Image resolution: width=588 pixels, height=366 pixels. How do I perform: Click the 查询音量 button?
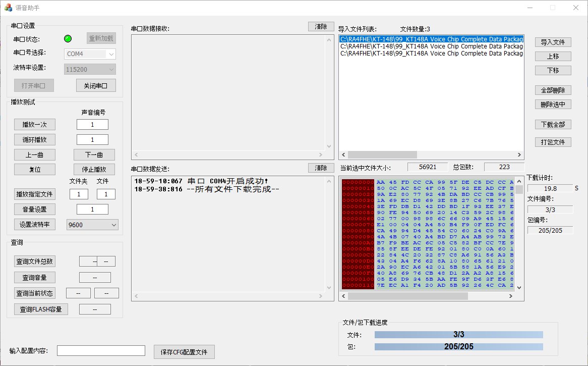[34, 278]
